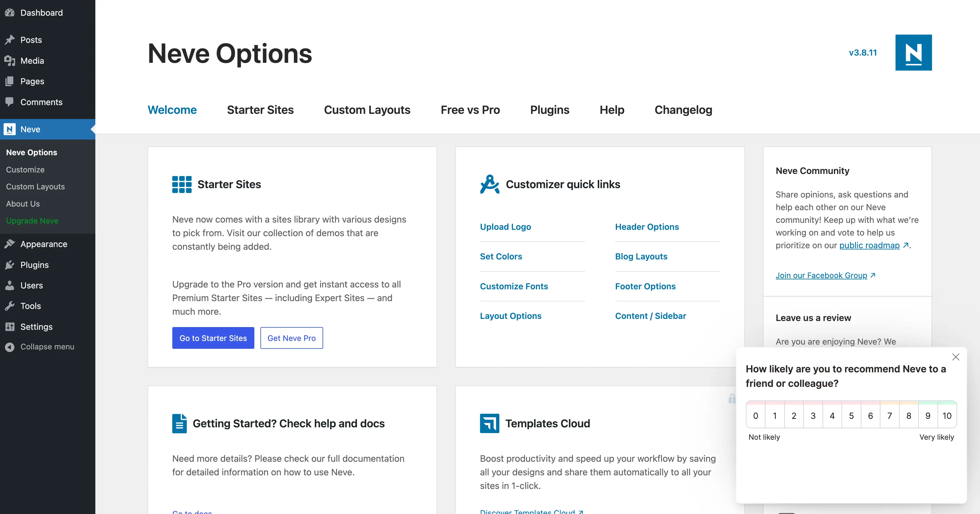
Task: Select rating 4 in survey
Action: [x=832, y=416]
